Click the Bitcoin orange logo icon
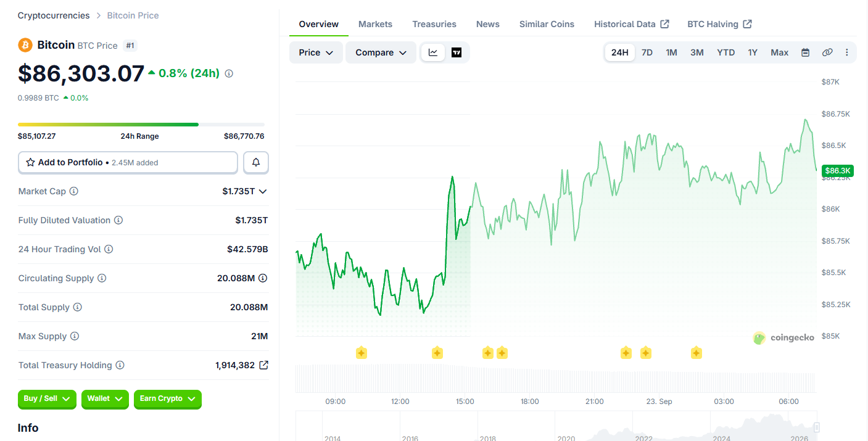868x441 pixels. click(25, 45)
